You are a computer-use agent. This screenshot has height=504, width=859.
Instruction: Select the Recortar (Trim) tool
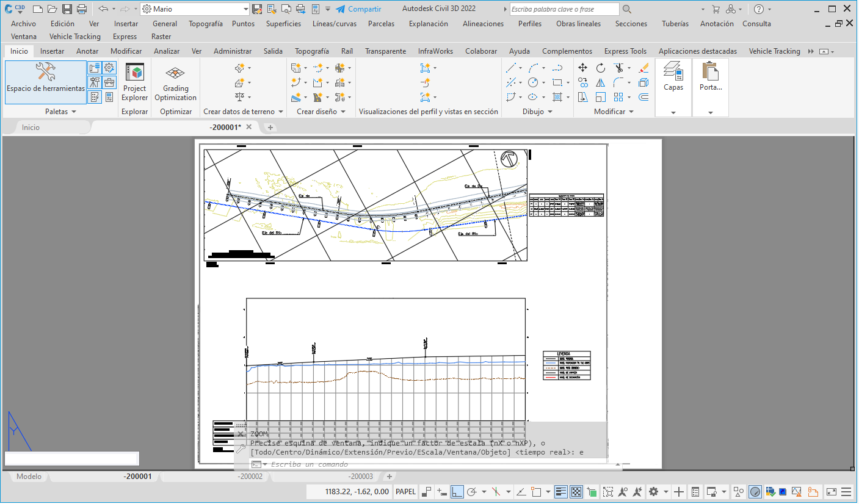coord(620,68)
